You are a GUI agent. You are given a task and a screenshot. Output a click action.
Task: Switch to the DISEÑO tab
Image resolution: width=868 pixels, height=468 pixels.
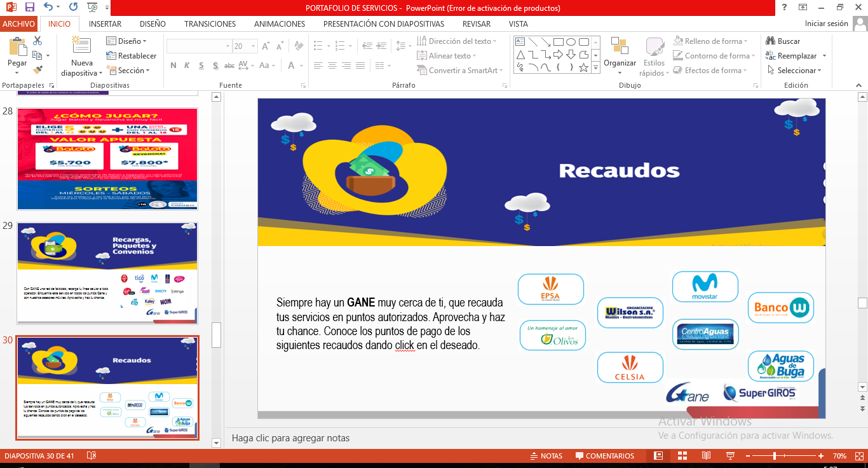(x=153, y=24)
